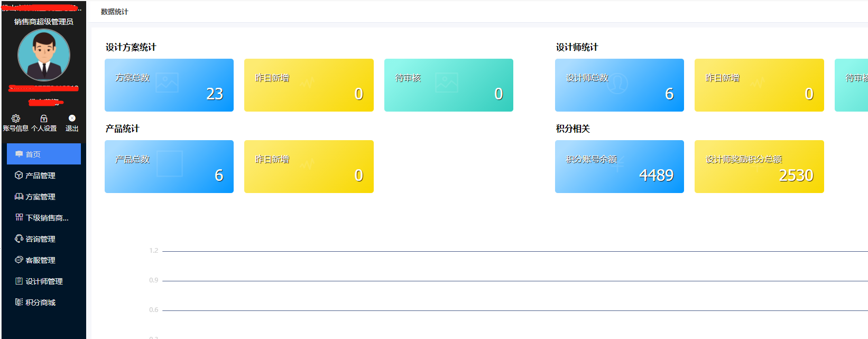The image size is (868, 339).
Task: Select the 首页 menu item
Action: click(43, 154)
